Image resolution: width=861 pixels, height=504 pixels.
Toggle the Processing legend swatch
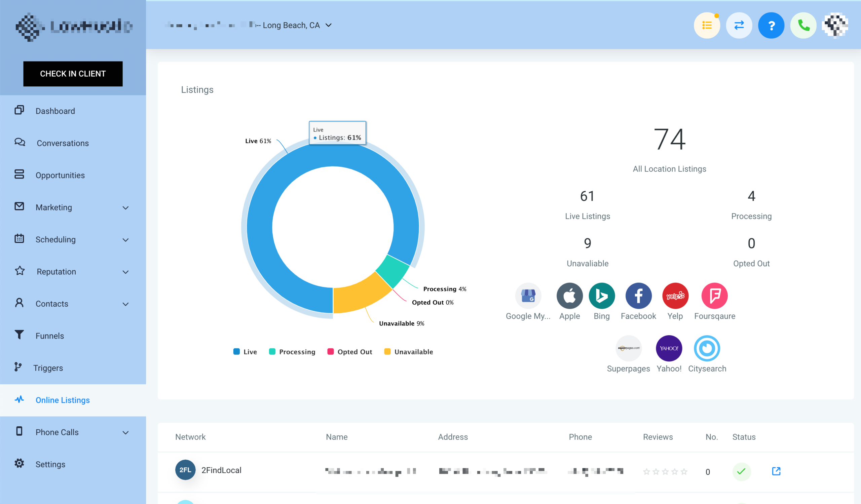[x=292, y=351]
